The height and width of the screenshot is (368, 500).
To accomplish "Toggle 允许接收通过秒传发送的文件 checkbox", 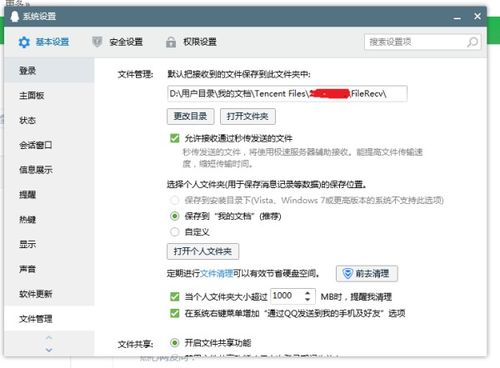I will pos(175,138).
